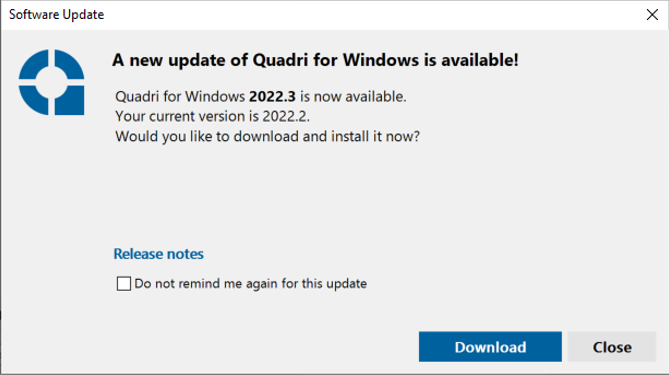Click the upper-left arc segment of Quadri logo
The image size is (669, 375).
[x=32, y=63]
